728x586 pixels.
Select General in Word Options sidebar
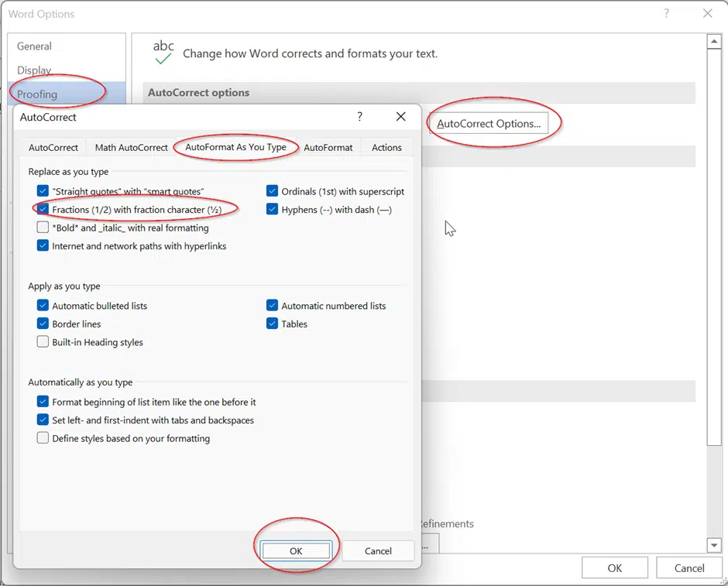click(x=67, y=46)
